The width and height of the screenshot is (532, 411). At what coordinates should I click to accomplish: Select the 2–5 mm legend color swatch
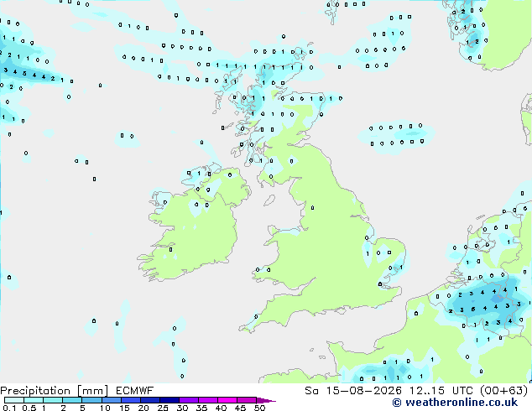point(72,400)
